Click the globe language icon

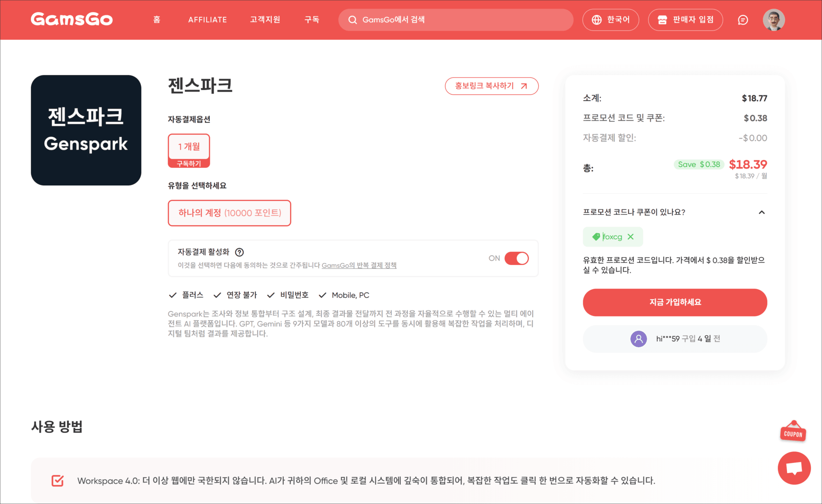pos(596,20)
